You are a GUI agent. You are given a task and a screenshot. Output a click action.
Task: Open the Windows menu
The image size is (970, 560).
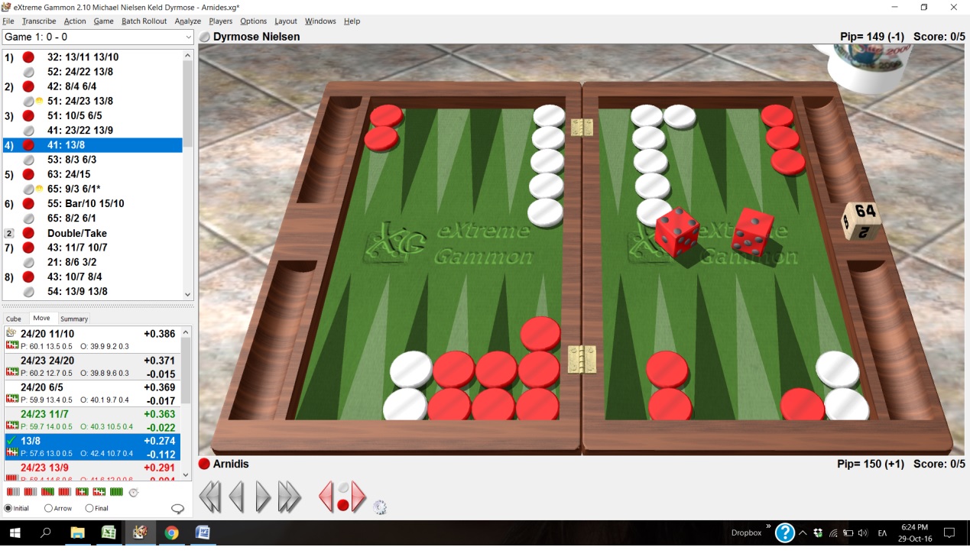(x=320, y=21)
